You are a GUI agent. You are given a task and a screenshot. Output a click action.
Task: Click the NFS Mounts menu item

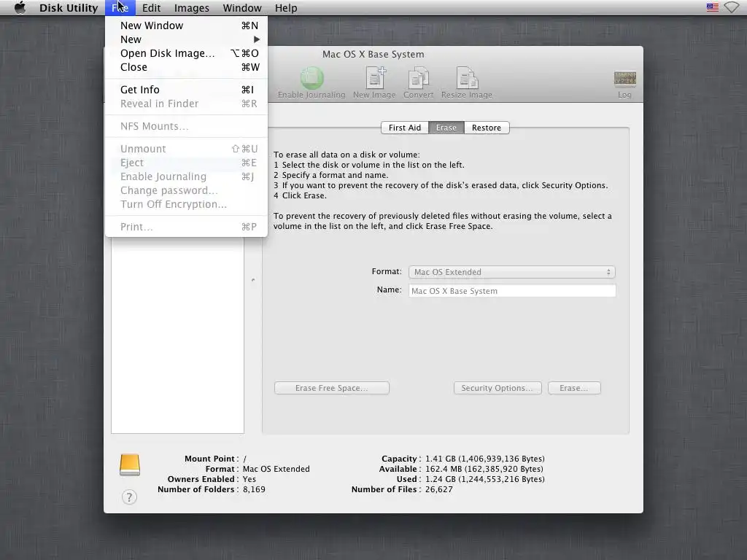click(x=186, y=126)
